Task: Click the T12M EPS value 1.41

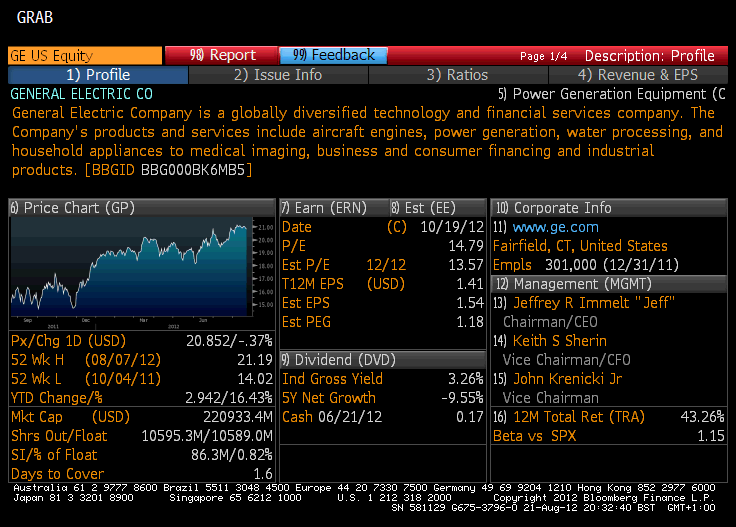Action: click(469, 284)
